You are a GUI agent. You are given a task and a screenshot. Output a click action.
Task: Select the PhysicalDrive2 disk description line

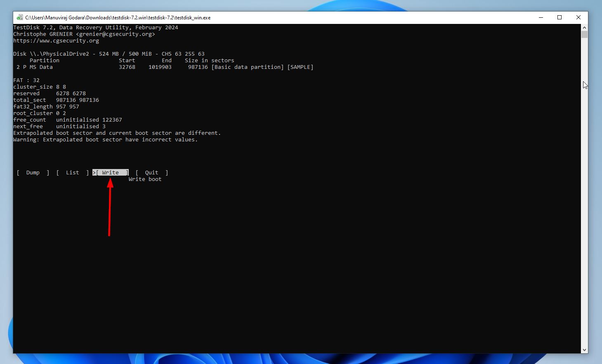[x=109, y=54]
